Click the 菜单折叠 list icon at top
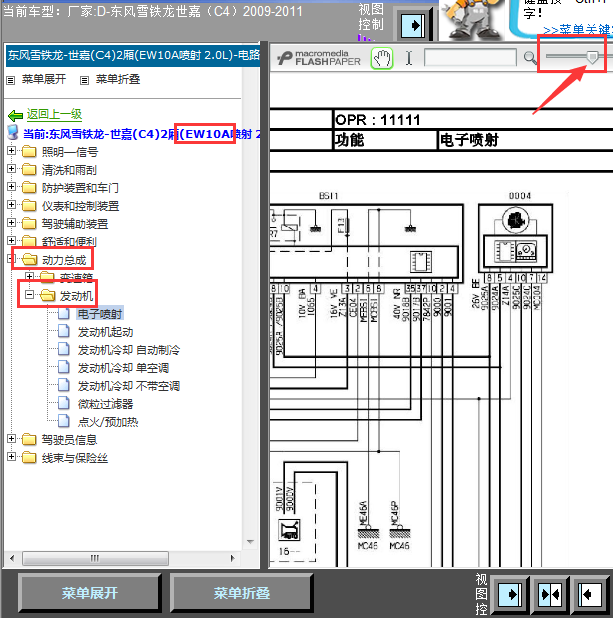Image resolution: width=613 pixels, height=618 pixels. 84,80
